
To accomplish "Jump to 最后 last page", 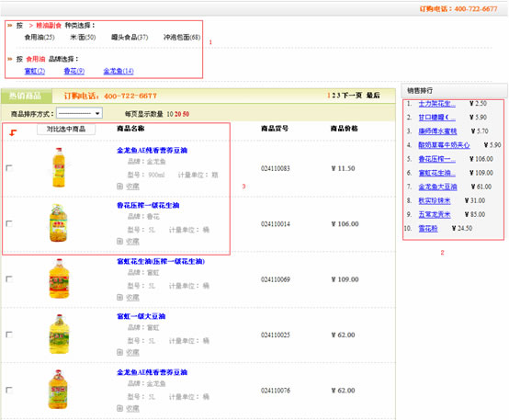I will pyautogui.click(x=373, y=96).
